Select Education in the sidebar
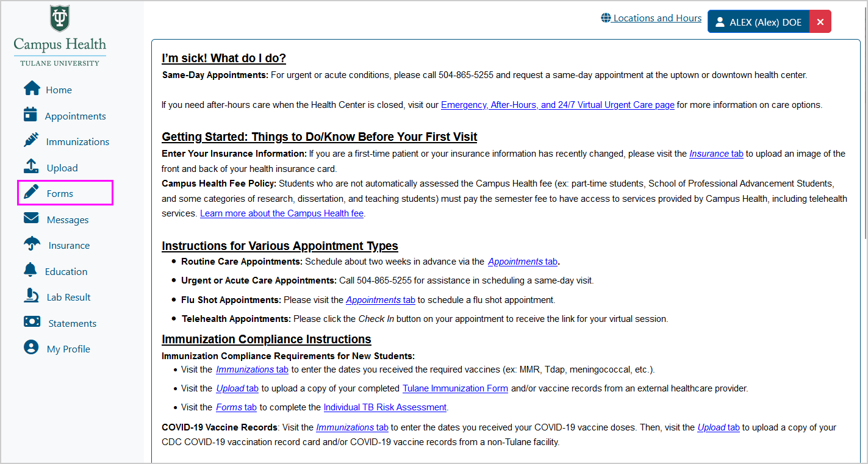868x464 pixels. coord(66,271)
